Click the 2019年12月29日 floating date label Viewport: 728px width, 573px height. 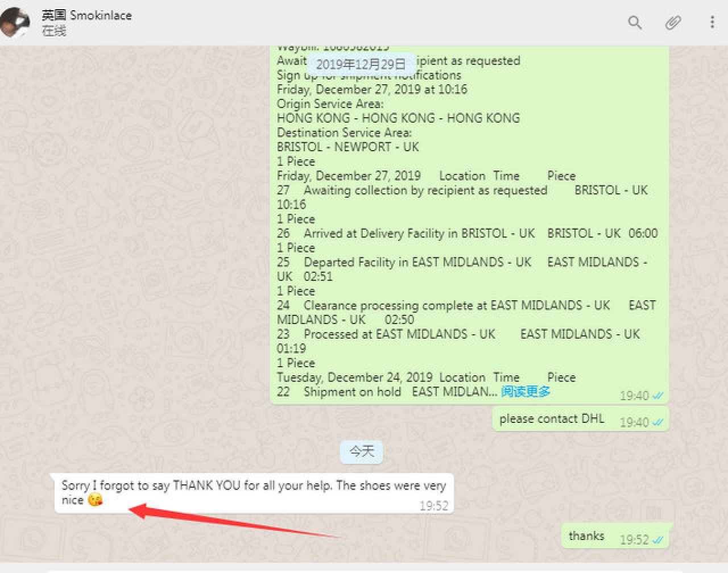(361, 64)
